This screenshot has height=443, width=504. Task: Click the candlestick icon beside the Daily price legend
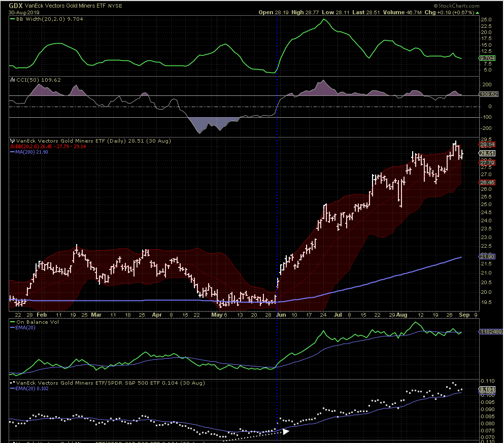point(13,141)
